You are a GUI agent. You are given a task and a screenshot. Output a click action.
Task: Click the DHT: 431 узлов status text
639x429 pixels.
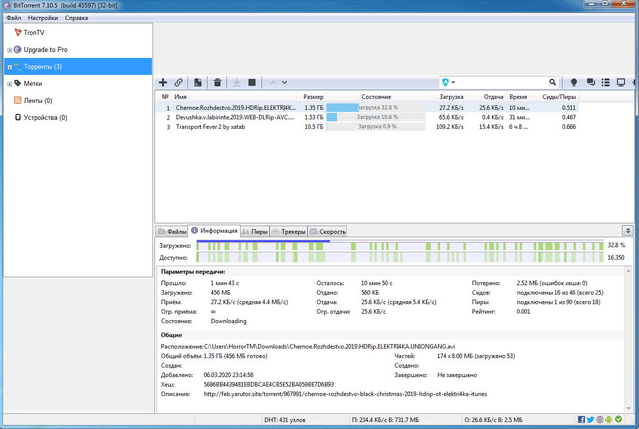pos(284,420)
